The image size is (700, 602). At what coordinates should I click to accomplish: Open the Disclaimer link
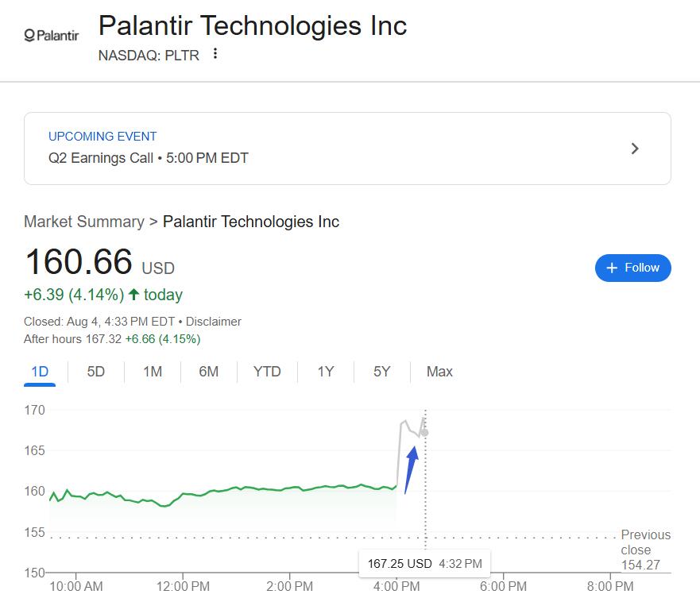(x=214, y=322)
